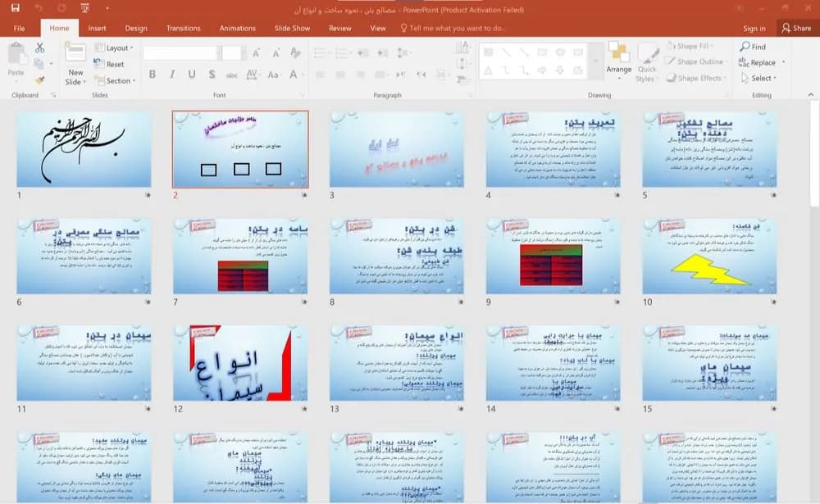The width and height of the screenshot is (820, 504).
Task: Start slideshow from beginning via quick access icon
Action: coord(84,8)
